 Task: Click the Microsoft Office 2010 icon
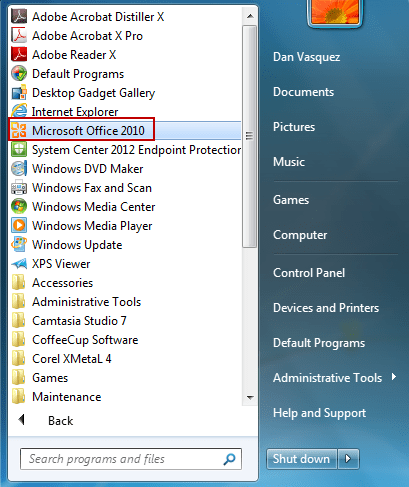[x=19, y=130]
